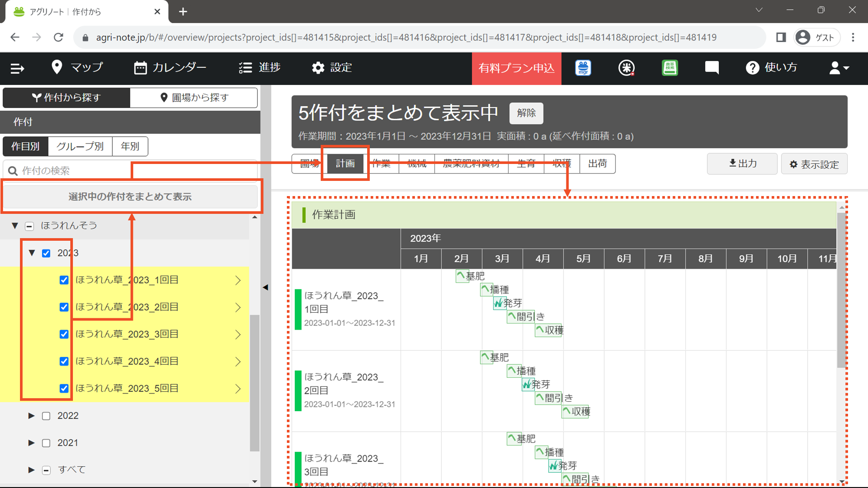Screen dimensions: 868x488
Task: Collapse the left panel with arrow handle
Action: click(x=266, y=287)
